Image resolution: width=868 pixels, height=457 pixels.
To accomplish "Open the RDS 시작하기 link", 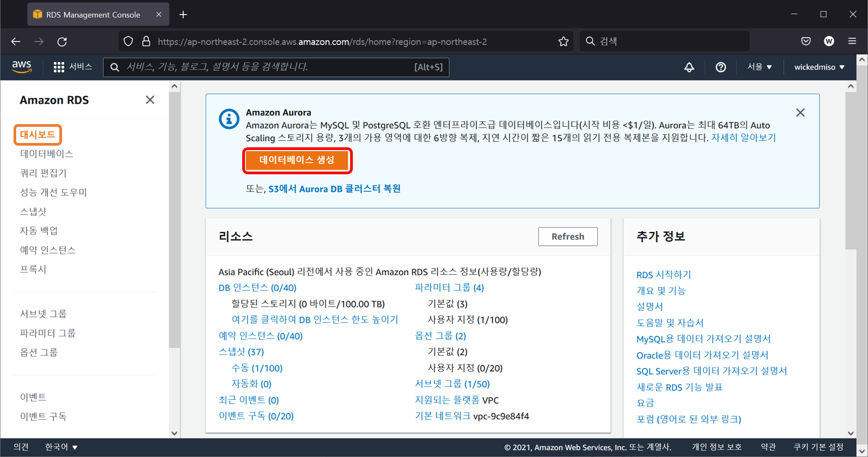I will point(664,275).
